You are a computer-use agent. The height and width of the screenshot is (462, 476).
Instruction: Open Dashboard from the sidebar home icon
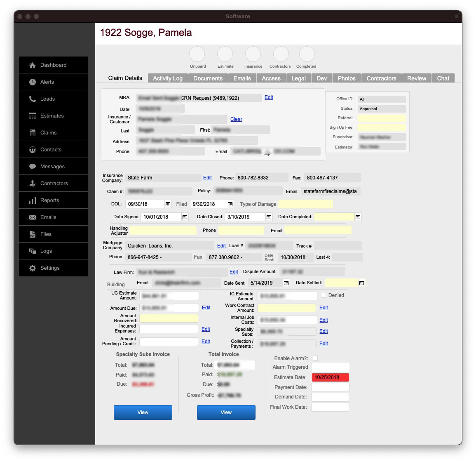(33, 65)
